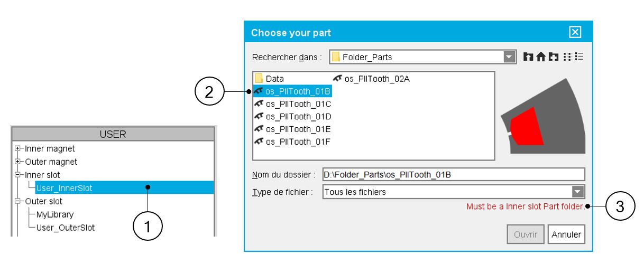Switch to list view
644x273 pixels.
(567, 57)
